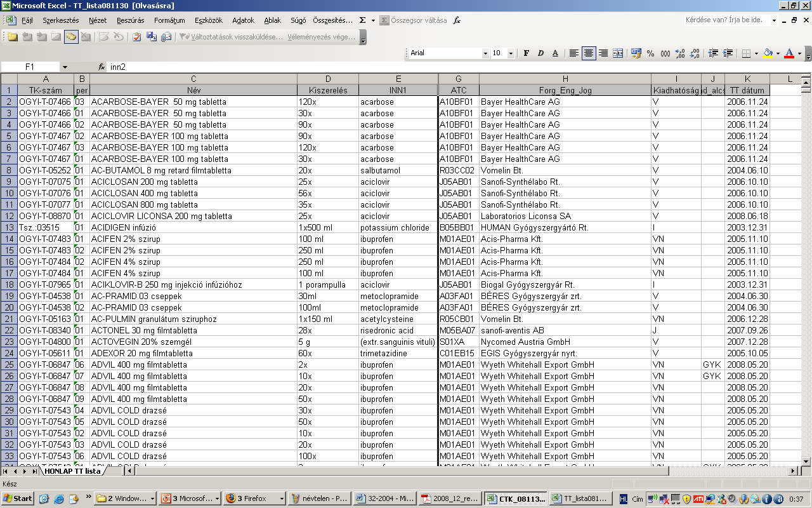This screenshot has height=508, width=812.
Task: Open the Eszközök menu
Action: [x=209, y=20]
